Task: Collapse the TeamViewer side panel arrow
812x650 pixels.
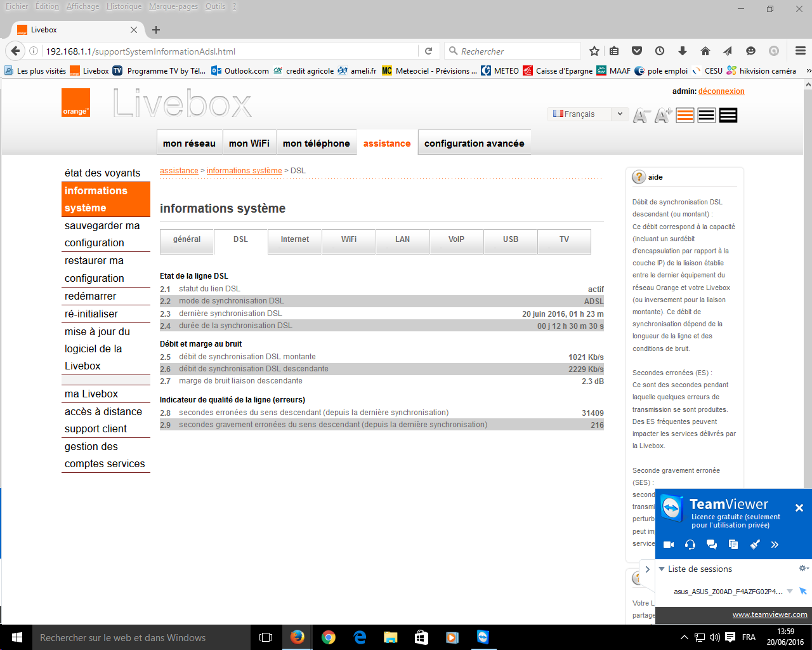Action: point(647,569)
